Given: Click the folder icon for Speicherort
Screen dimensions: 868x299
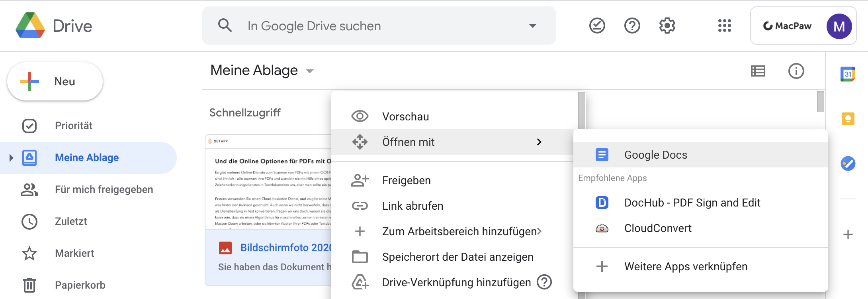Looking at the screenshot, I should point(360,257).
